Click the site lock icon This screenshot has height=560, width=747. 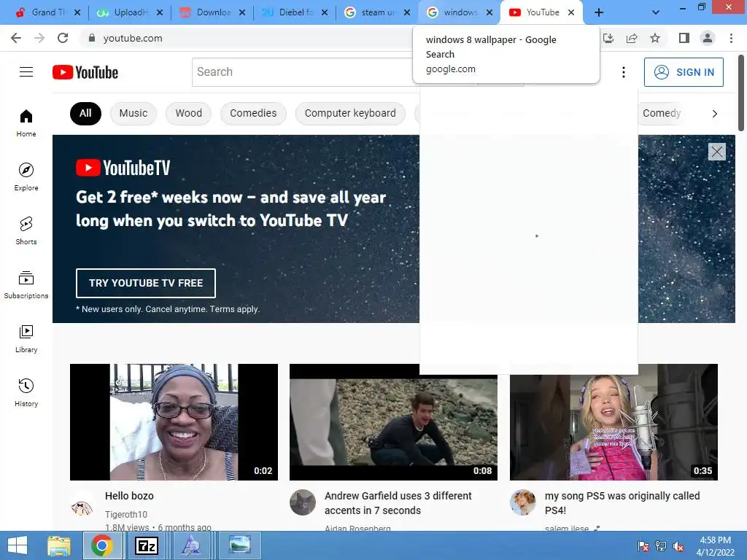tap(92, 38)
